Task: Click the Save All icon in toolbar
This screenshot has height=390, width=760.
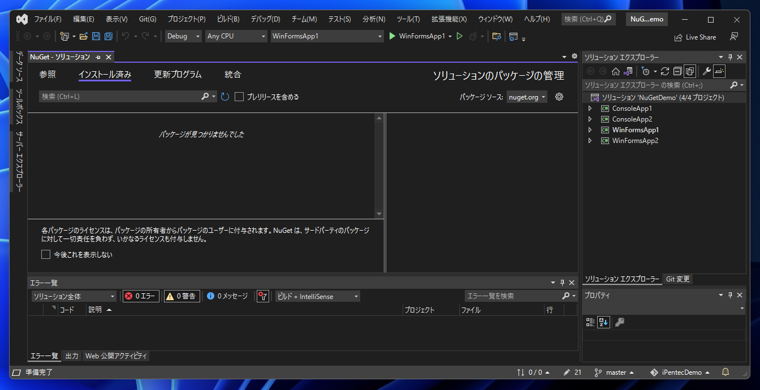Action: [108, 36]
